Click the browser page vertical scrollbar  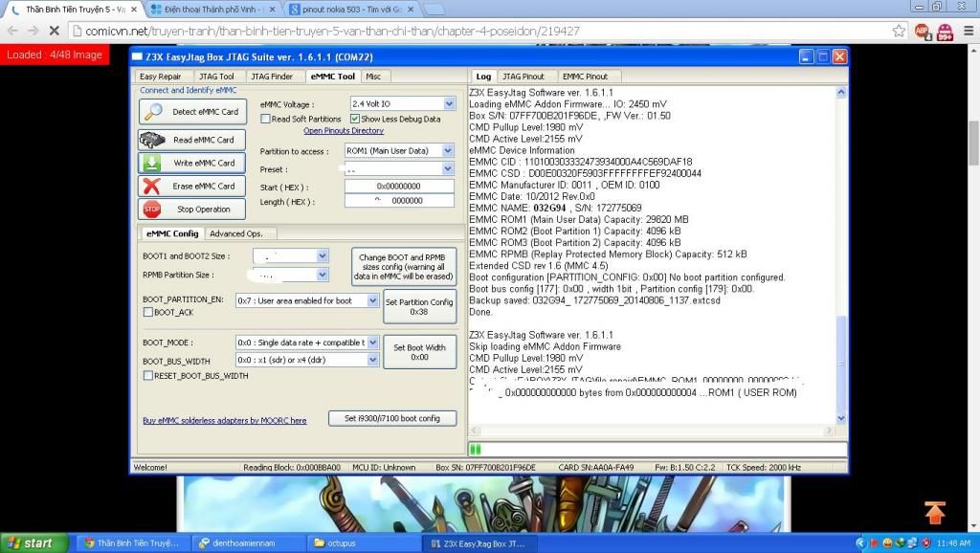(x=973, y=287)
